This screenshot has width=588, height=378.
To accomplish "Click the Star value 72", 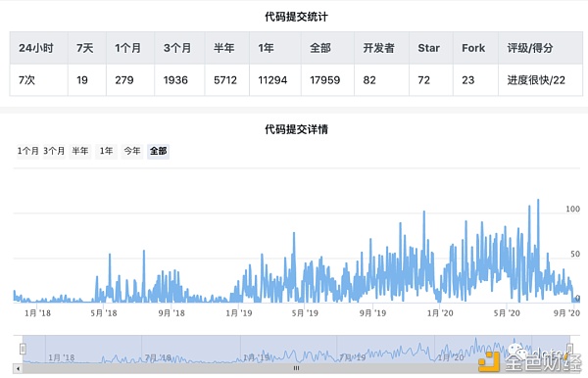I will 431,80.
